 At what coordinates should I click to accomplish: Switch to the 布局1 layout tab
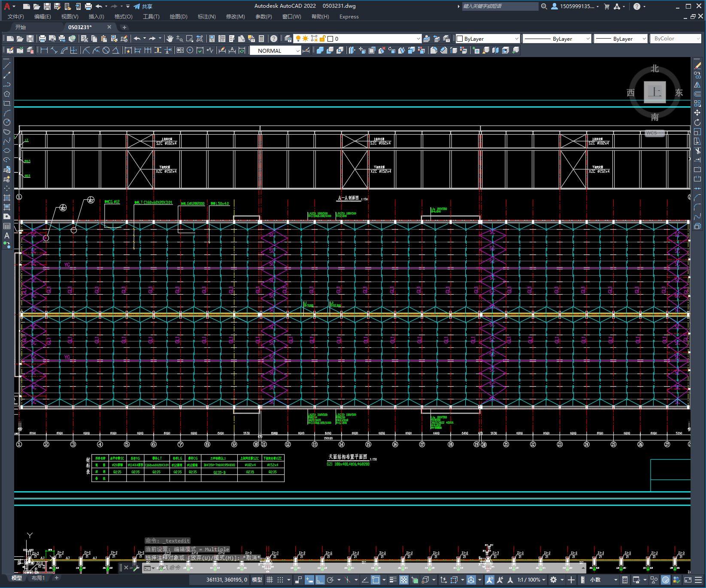coord(38,578)
